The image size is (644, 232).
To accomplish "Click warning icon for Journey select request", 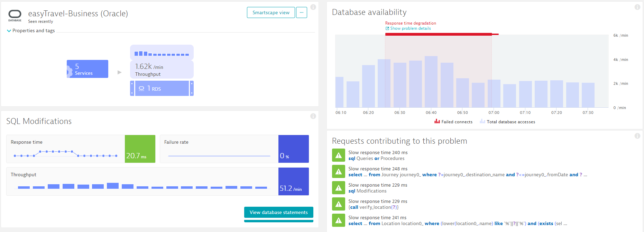I will (x=339, y=171).
